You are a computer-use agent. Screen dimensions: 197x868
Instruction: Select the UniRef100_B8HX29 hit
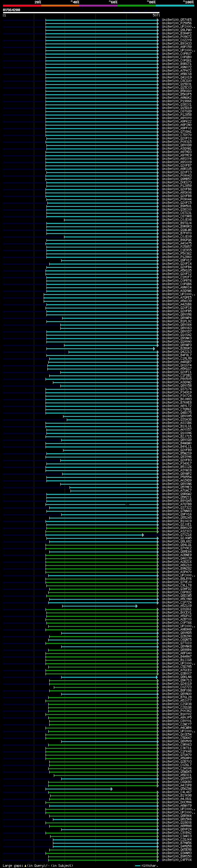pos(177,528)
